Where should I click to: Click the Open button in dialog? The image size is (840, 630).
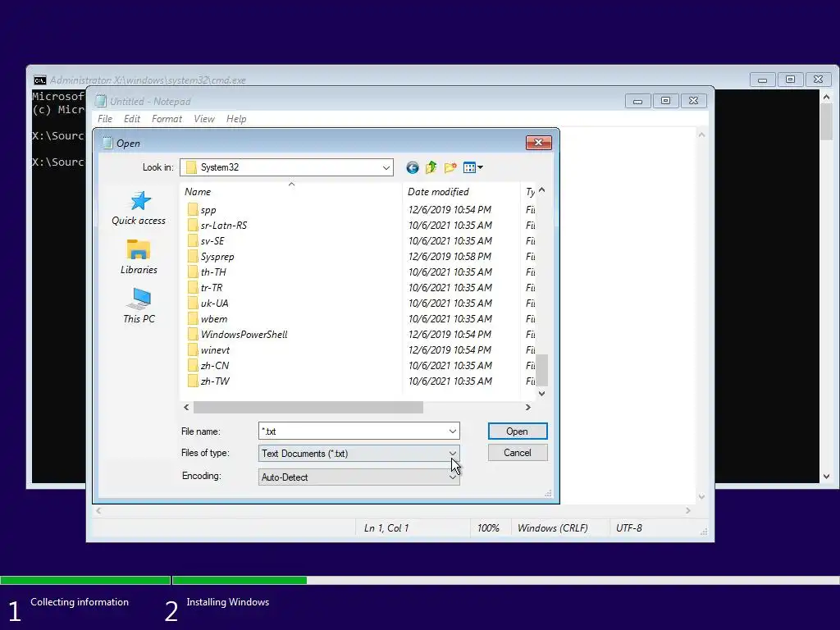518,431
